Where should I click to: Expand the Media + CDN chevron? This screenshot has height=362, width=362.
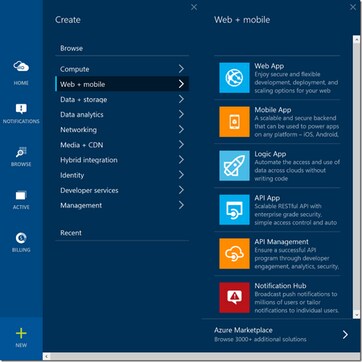181,145
